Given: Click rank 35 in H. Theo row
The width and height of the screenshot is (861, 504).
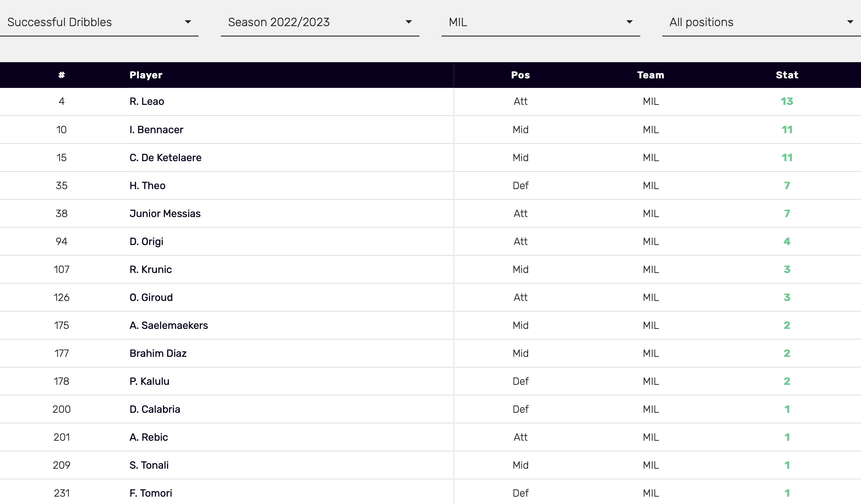Looking at the screenshot, I should tap(61, 185).
